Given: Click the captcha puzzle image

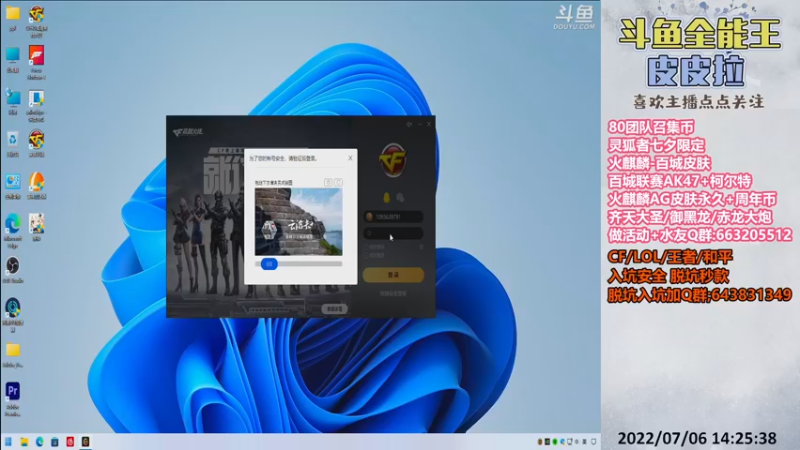Looking at the screenshot, I should (298, 222).
